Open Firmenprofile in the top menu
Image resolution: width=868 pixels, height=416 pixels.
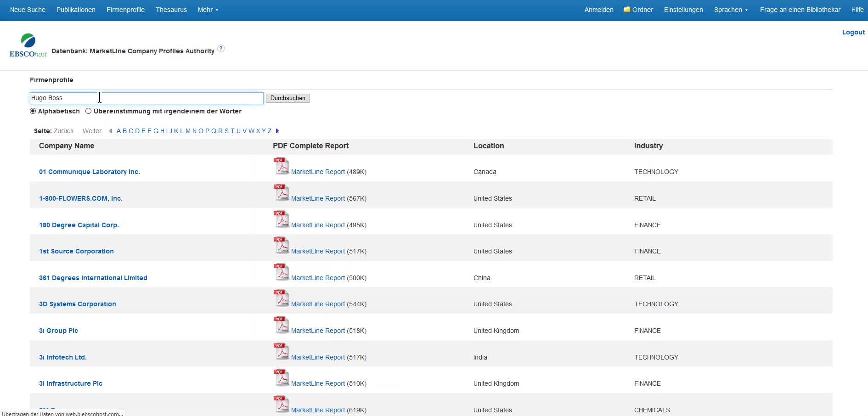125,10
